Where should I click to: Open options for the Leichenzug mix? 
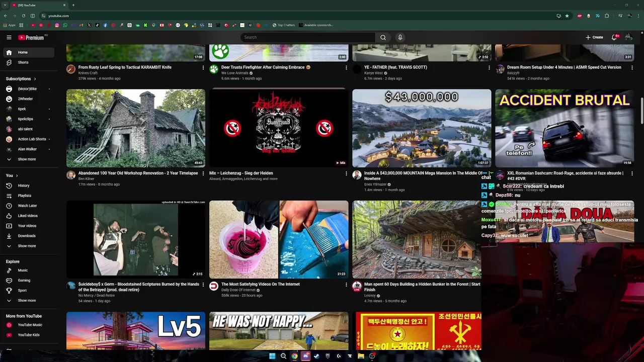coord(346,173)
